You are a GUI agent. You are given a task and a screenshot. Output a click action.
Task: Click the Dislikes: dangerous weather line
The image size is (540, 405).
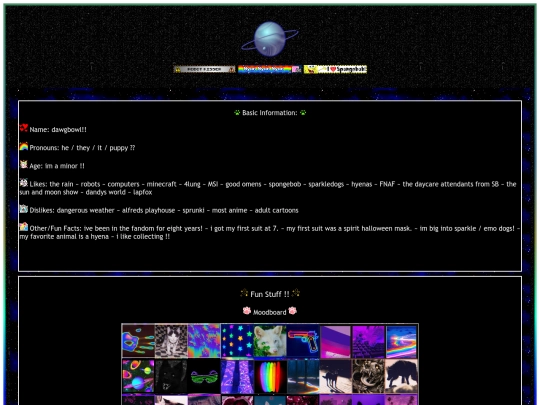click(x=164, y=210)
